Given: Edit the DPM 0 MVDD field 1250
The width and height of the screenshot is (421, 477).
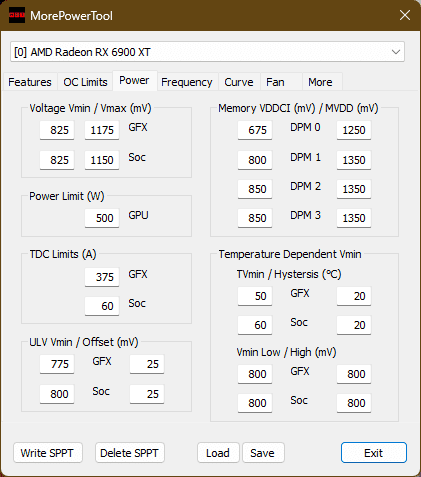Looking at the screenshot, I should [354, 130].
